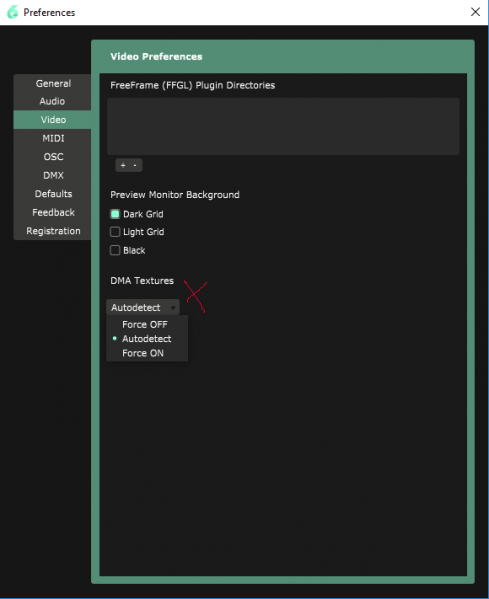This screenshot has width=489, height=599.
Task: Open the Feedback preferences tab
Action: [x=53, y=212]
